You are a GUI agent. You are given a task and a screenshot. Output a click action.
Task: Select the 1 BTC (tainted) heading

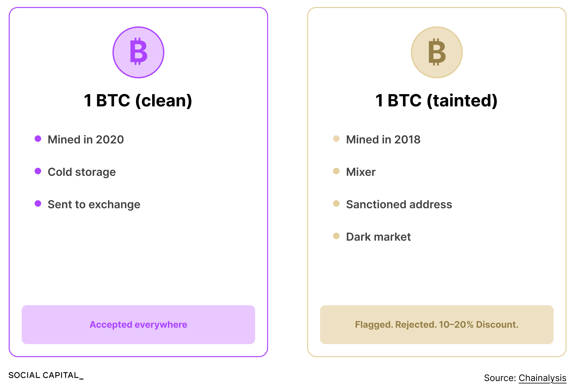[437, 101]
